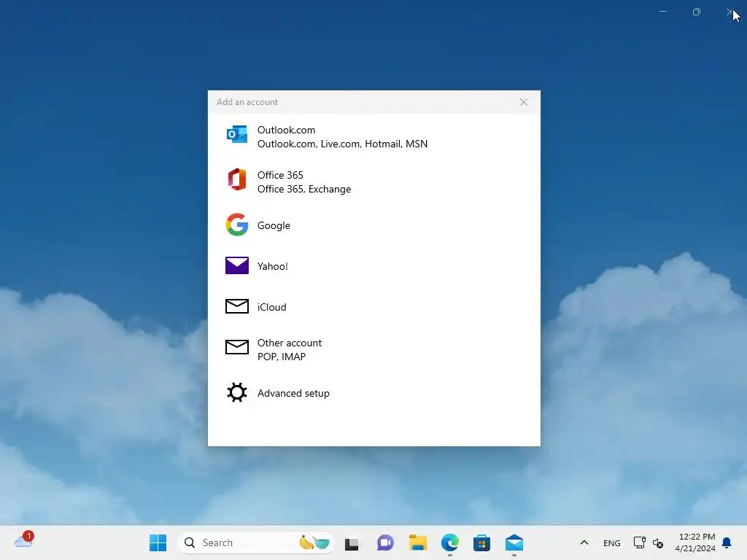Close the Add an account dialog
This screenshot has height=560, width=747.
point(524,102)
